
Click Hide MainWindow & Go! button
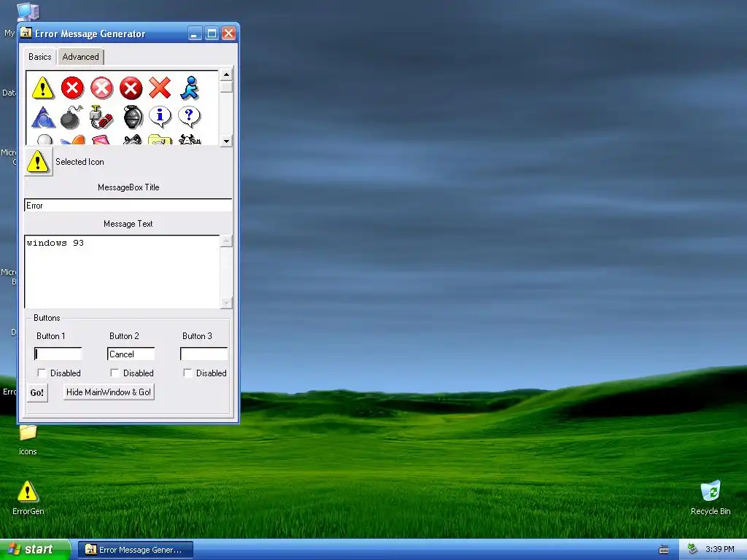tap(109, 392)
